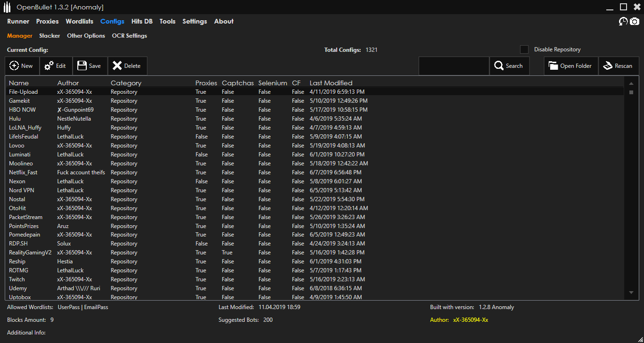Screen dimensions: 644x343
Task: Select the Lovoo config
Action: coord(315,146)
